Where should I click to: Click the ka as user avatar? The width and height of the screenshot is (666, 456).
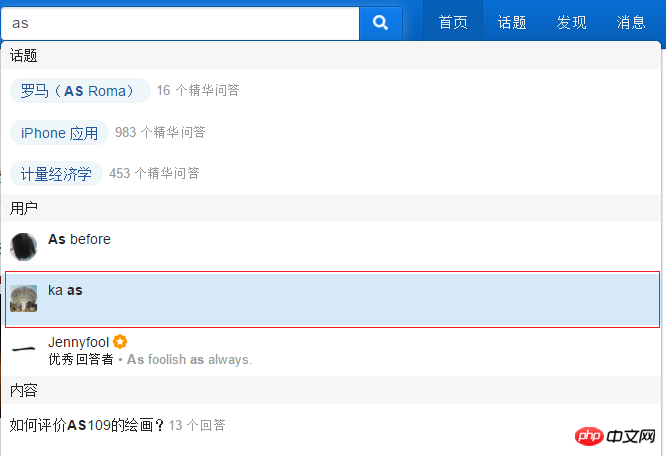pos(23,298)
